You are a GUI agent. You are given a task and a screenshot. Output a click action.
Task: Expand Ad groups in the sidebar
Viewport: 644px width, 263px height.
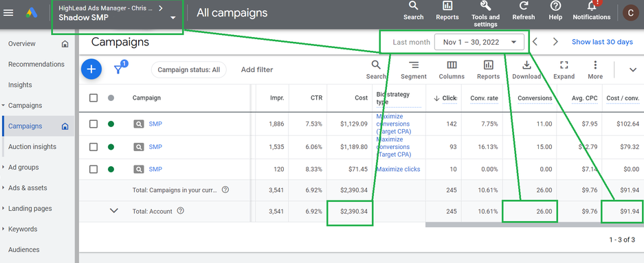click(x=23, y=167)
